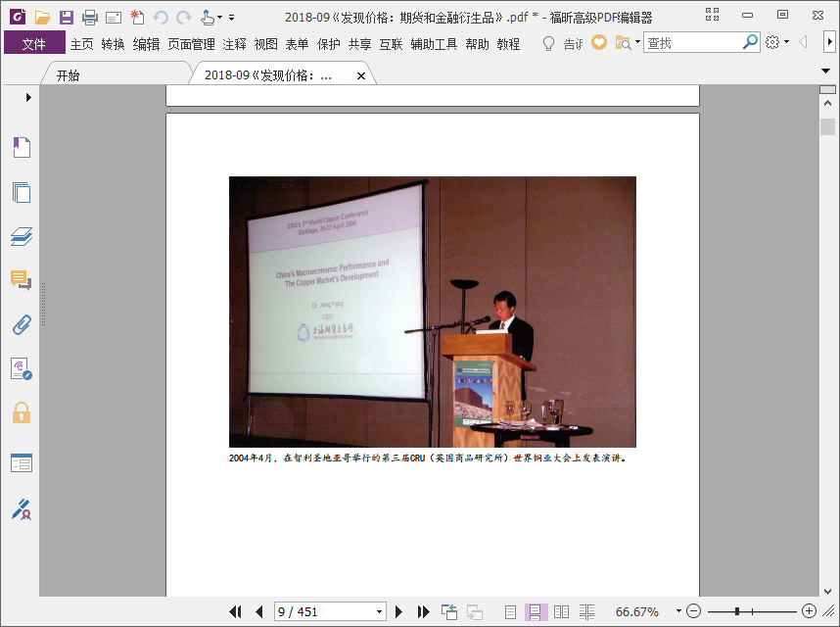Viewport: 840px width, 627px height.
Task: Open the 共享 ribbon tab
Action: pos(360,44)
